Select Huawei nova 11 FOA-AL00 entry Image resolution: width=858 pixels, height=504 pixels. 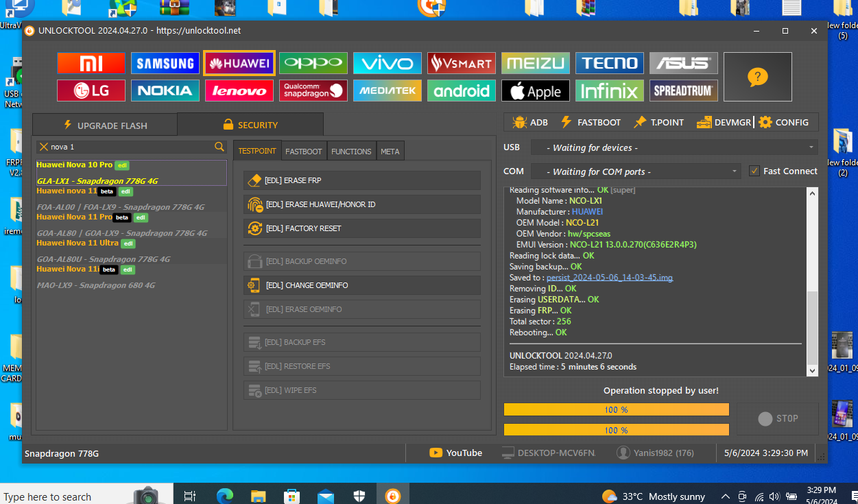(131, 199)
